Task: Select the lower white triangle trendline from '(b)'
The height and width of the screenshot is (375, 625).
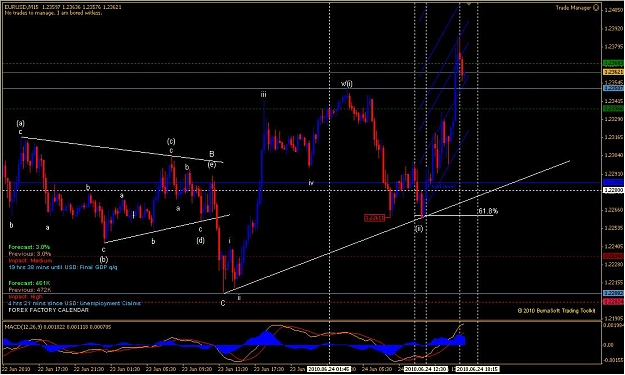Action: 167,229
